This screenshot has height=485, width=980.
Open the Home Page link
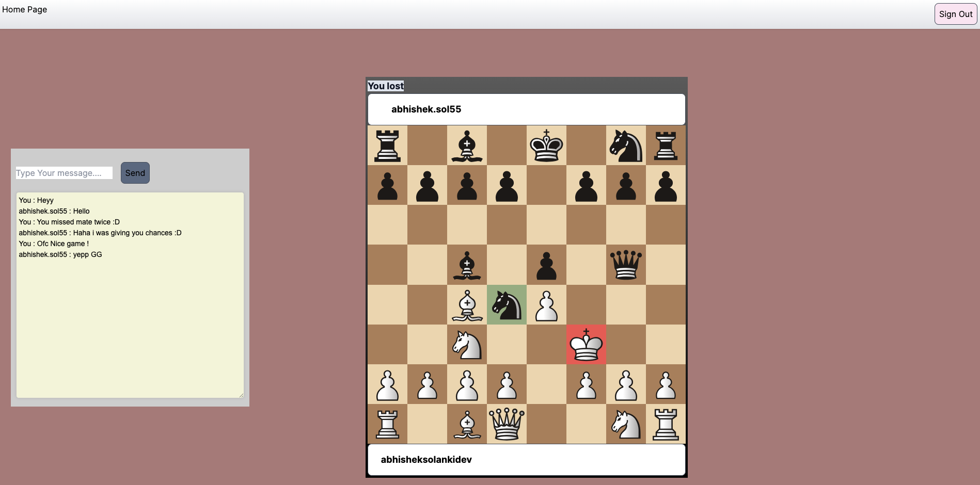[24, 9]
